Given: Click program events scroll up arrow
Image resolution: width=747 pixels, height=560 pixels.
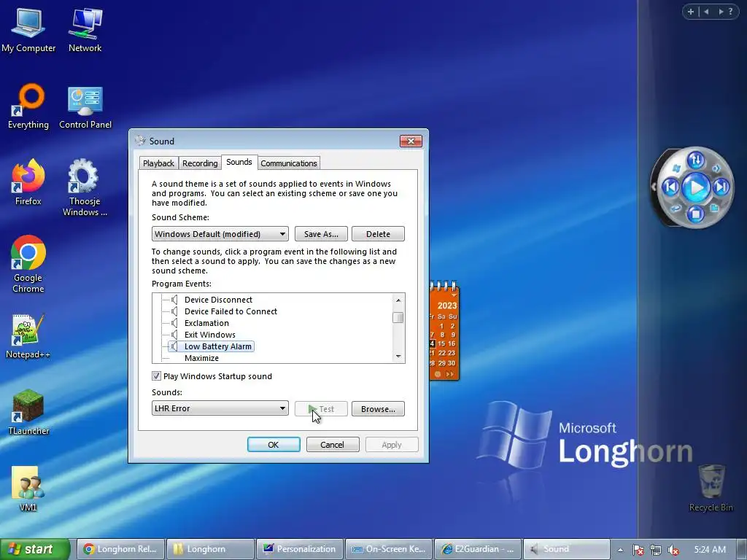Looking at the screenshot, I should tap(398, 300).
